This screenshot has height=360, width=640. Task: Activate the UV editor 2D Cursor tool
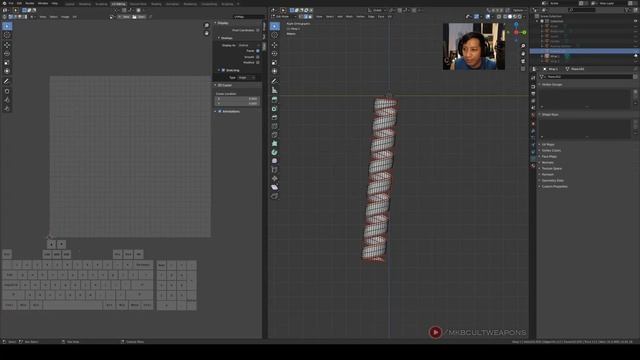point(7,35)
